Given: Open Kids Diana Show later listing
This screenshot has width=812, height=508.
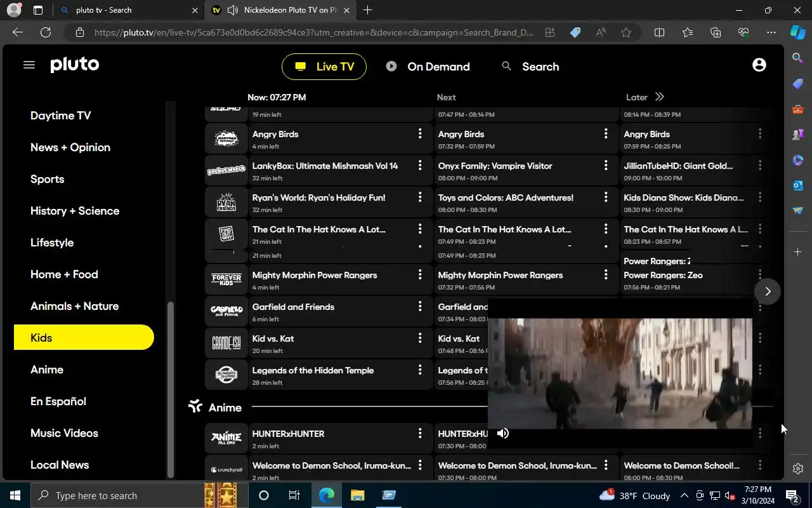Looking at the screenshot, I should (x=684, y=197).
